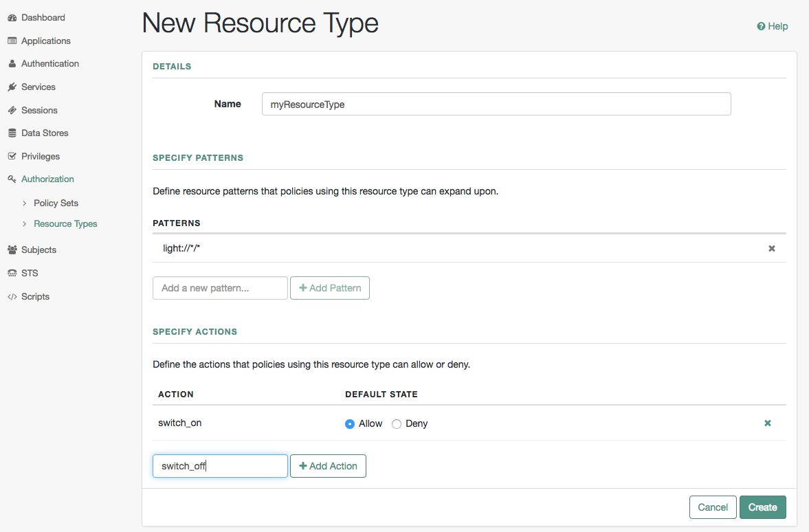Click the switch_on action name
Viewport: 809px width, 532px height.
(179, 423)
